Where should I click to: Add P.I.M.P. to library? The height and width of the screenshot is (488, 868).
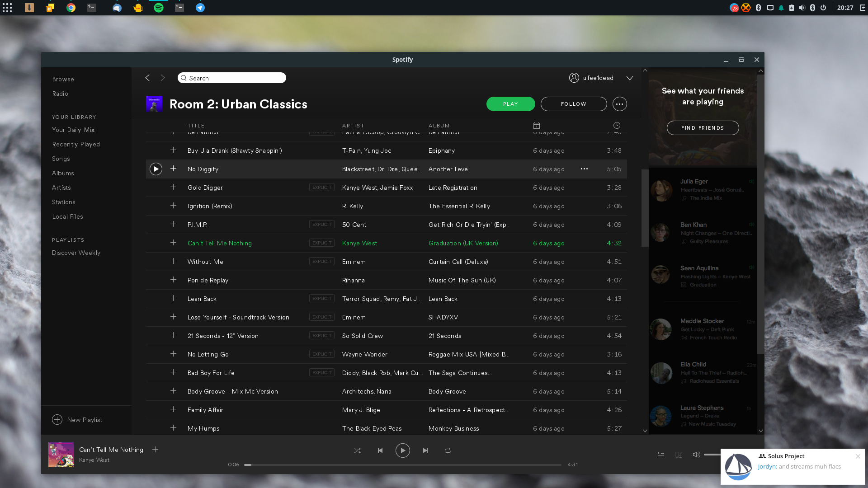173,224
